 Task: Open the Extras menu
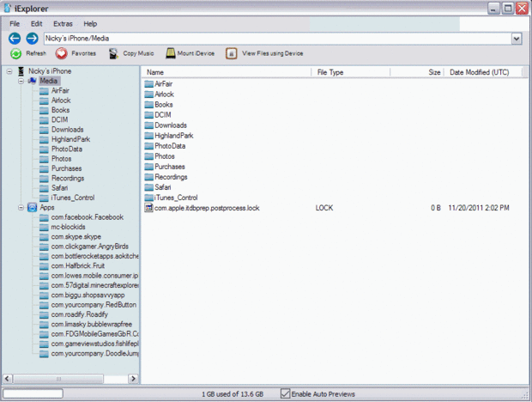[x=63, y=24]
